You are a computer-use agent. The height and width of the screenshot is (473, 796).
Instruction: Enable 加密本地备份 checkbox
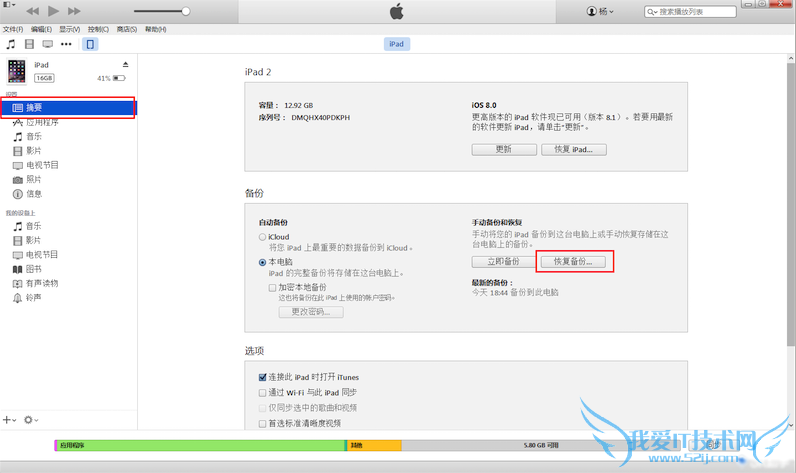[272, 288]
